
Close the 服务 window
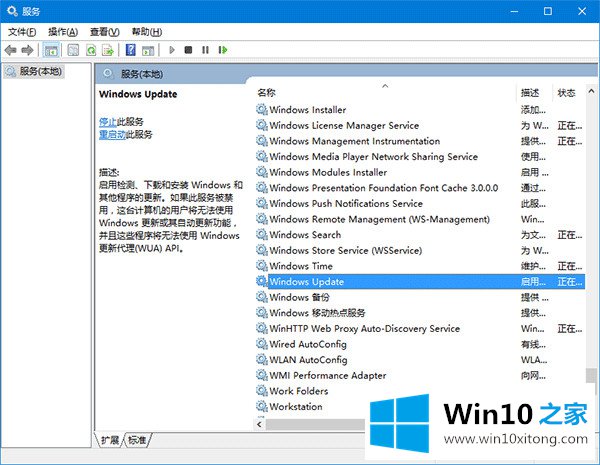[582, 11]
